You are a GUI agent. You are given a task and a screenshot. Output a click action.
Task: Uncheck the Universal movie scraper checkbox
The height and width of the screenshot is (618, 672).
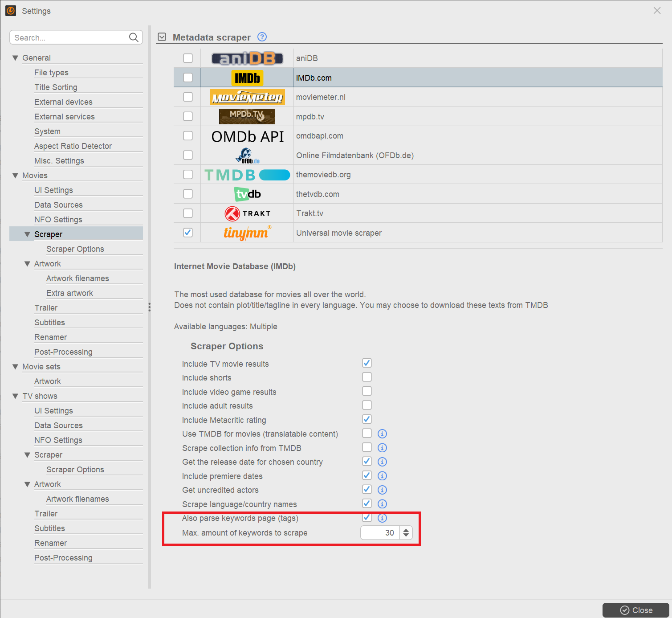pyautogui.click(x=188, y=233)
